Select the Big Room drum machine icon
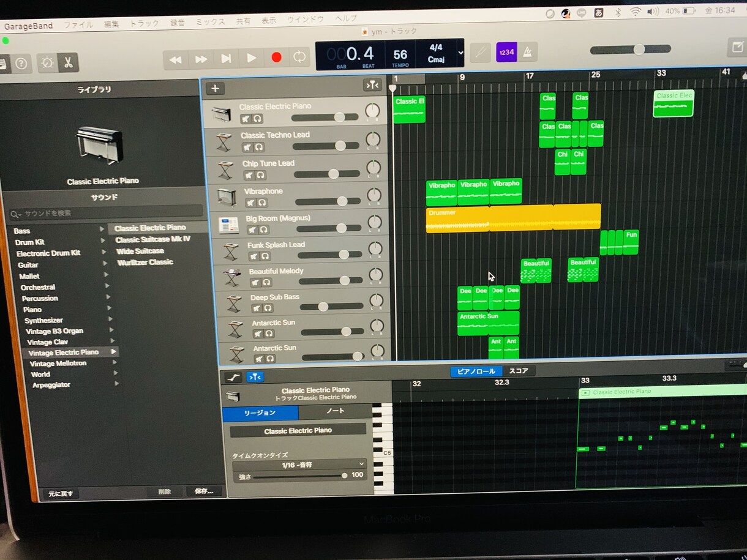747x560 pixels. click(229, 224)
